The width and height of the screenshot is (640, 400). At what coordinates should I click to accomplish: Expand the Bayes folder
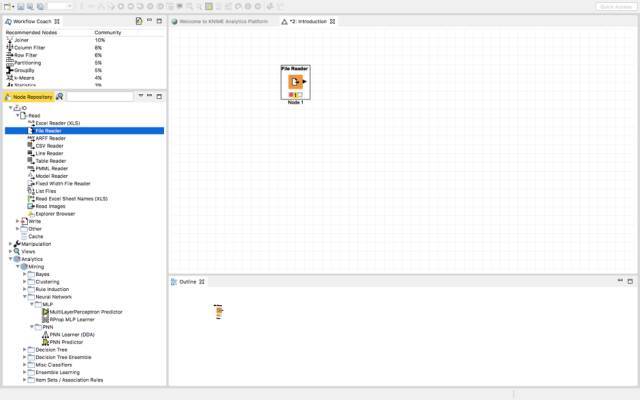pyautogui.click(x=24, y=274)
